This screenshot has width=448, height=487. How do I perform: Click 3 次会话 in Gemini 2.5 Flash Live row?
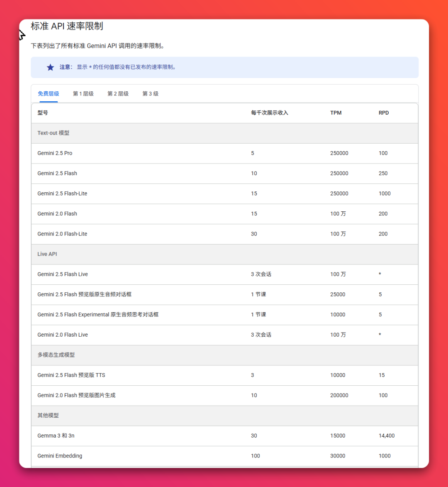tap(261, 274)
